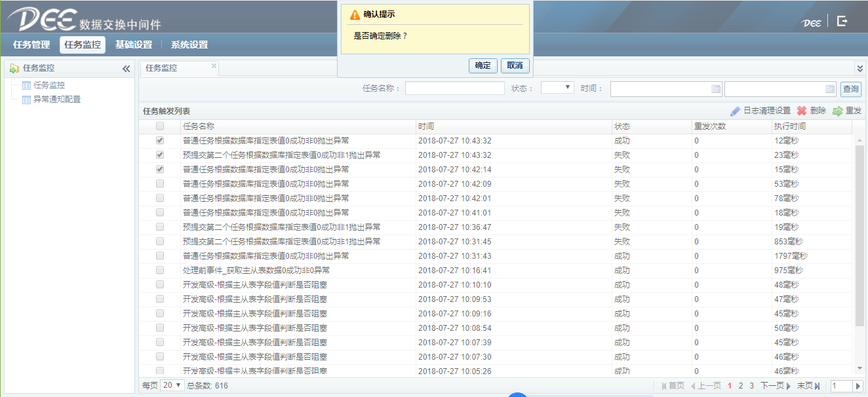Open the start time calendar picker
868x397 pixels.
click(716, 89)
